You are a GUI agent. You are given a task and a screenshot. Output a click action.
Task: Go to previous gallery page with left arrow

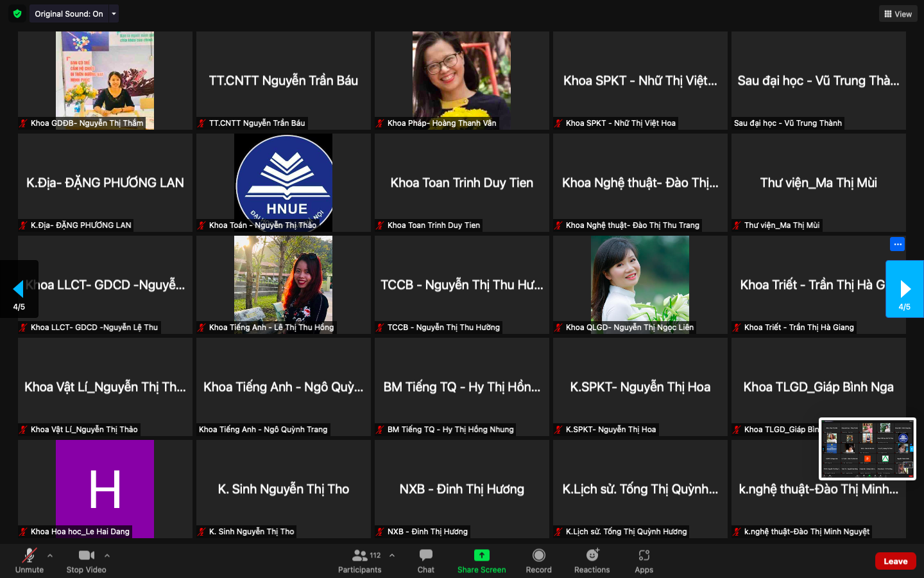(x=19, y=289)
